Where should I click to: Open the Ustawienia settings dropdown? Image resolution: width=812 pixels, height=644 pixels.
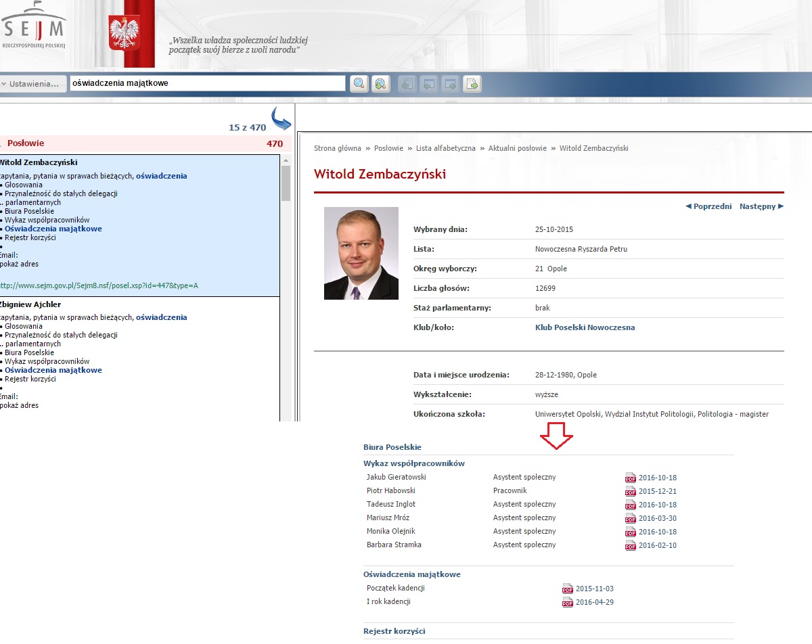(x=33, y=84)
